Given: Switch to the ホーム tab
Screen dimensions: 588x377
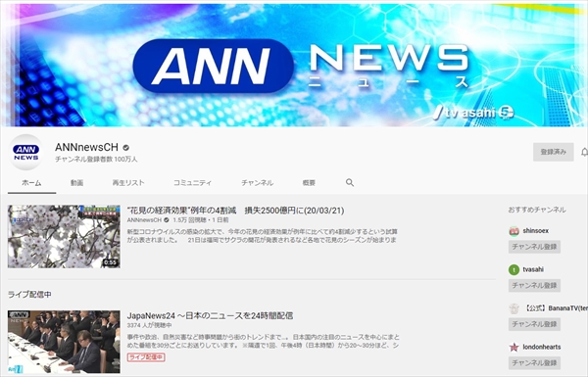Looking at the screenshot, I should click(32, 183).
